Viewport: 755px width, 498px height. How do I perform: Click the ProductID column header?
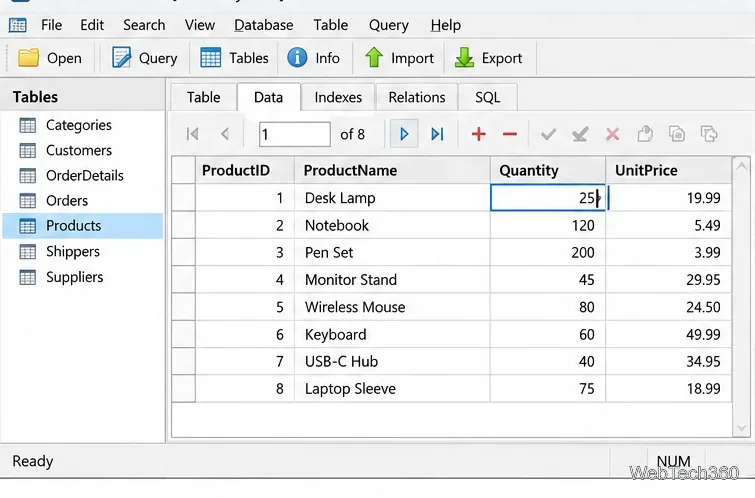click(245, 170)
